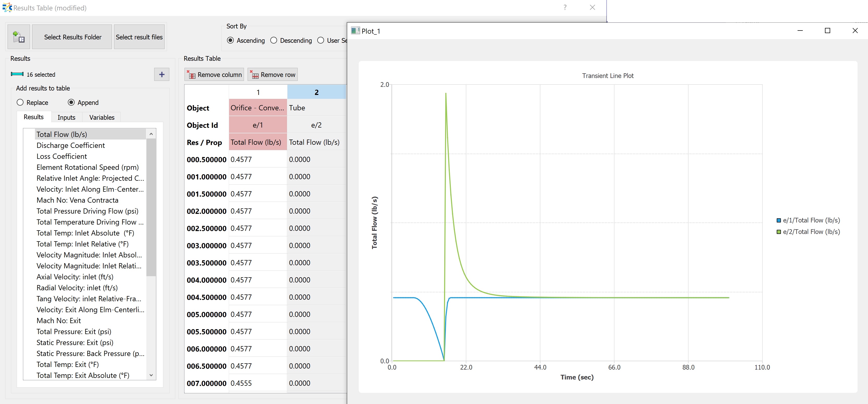Image resolution: width=868 pixels, height=404 pixels.
Task: Select Discharge Coefficient in results list
Action: (71, 145)
